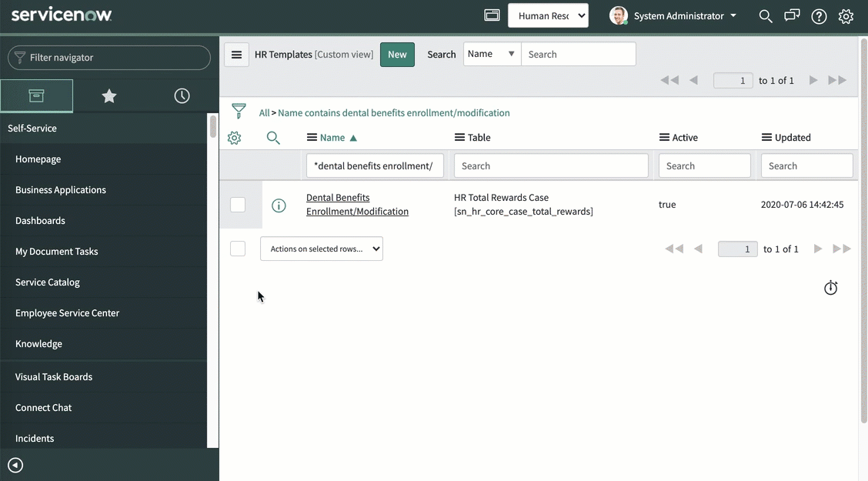Go to last page in top pager
This screenshot has height=481, width=868.
click(x=837, y=80)
